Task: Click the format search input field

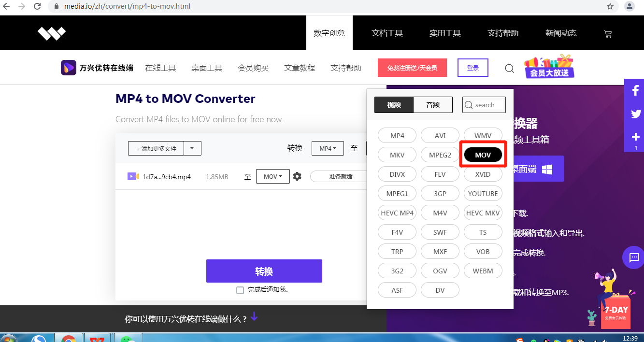Action: point(484,104)
